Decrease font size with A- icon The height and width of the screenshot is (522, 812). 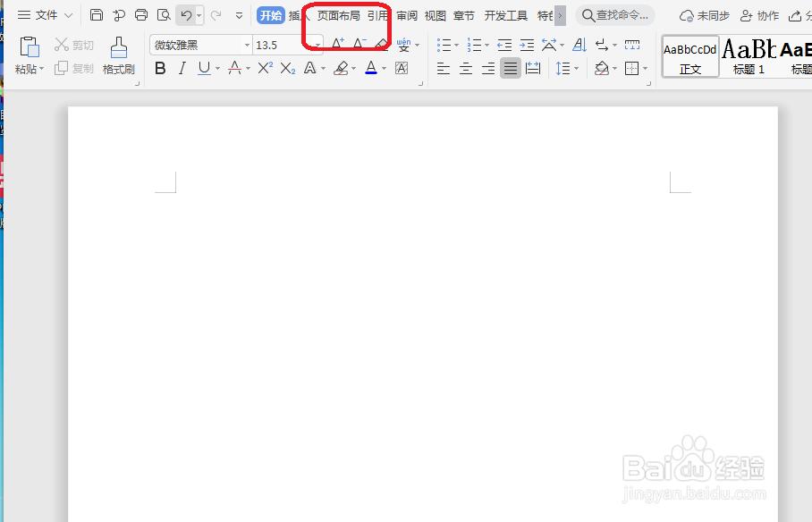359,44
